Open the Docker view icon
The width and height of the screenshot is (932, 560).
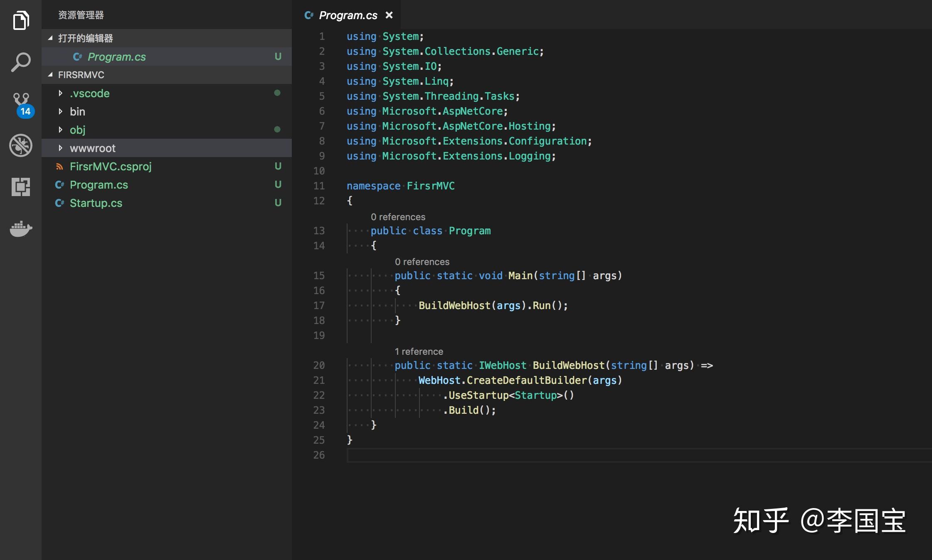click(21, 228)
